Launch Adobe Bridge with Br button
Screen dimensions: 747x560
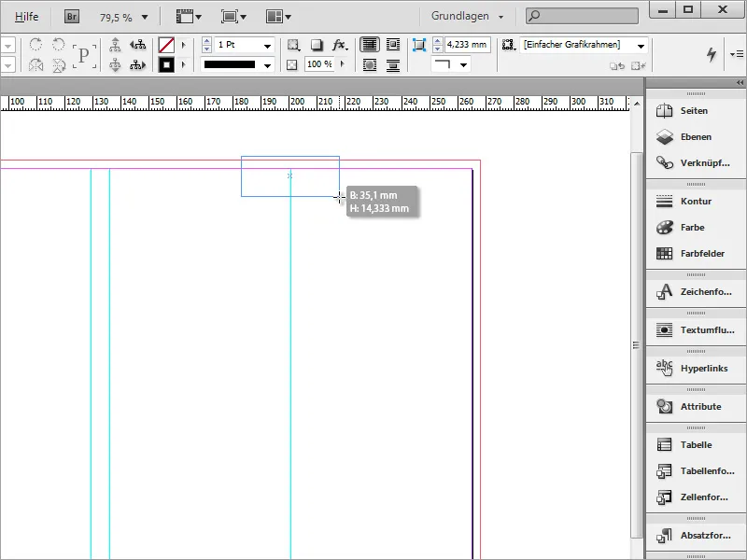[x=72, y=17]
